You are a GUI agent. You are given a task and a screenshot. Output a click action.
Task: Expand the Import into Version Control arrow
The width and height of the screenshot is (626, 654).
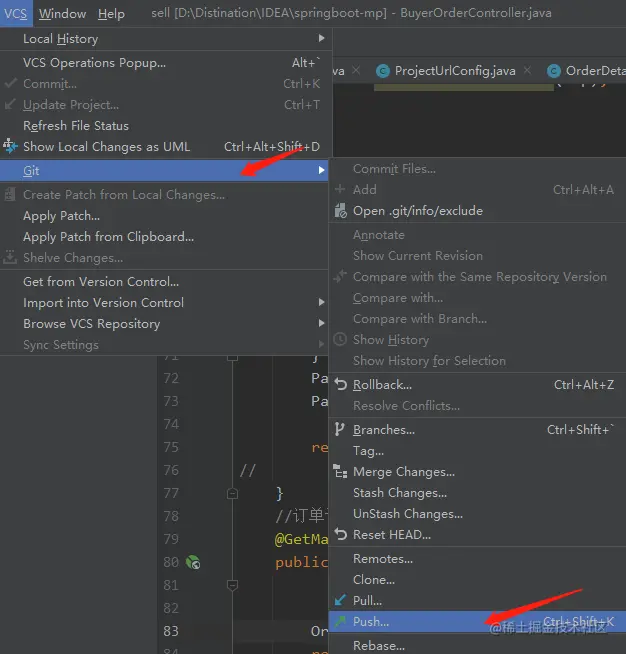click(321, 302)
